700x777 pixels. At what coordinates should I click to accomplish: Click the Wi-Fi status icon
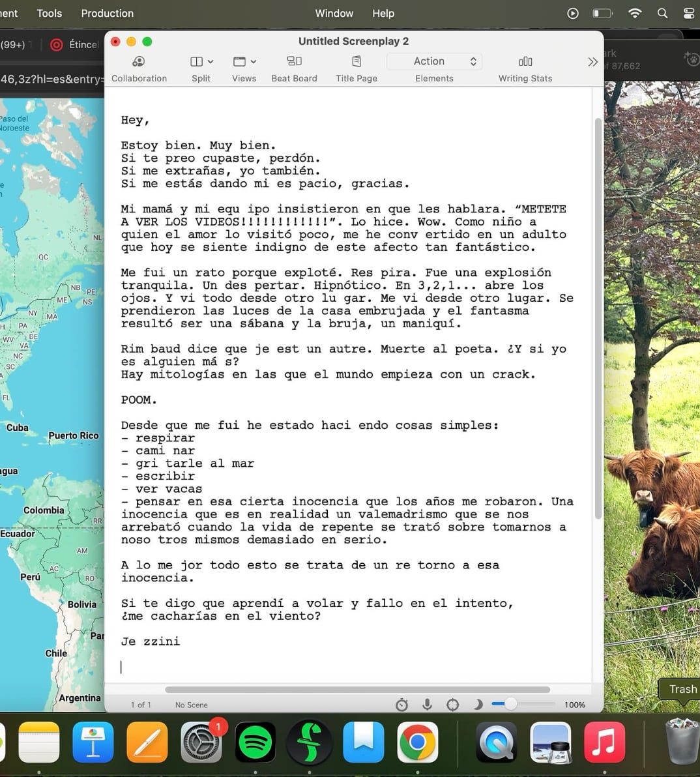(x=634, y=13)
